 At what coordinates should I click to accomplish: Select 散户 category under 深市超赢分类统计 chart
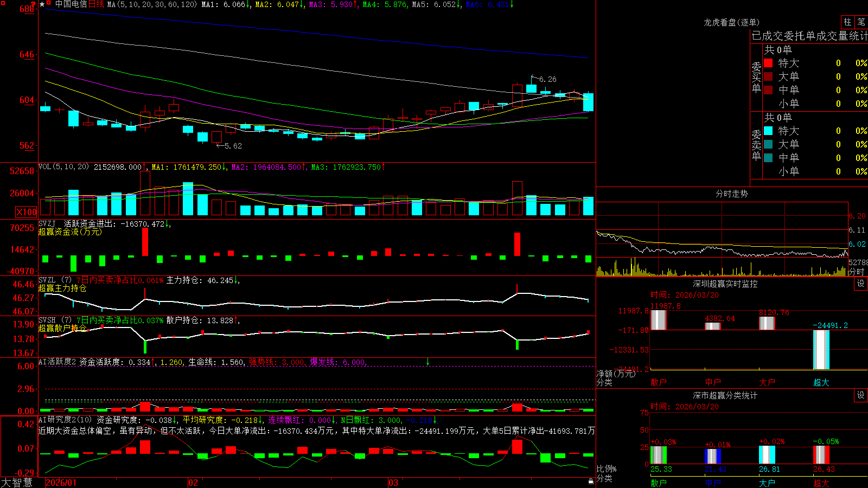pos(659,483)
